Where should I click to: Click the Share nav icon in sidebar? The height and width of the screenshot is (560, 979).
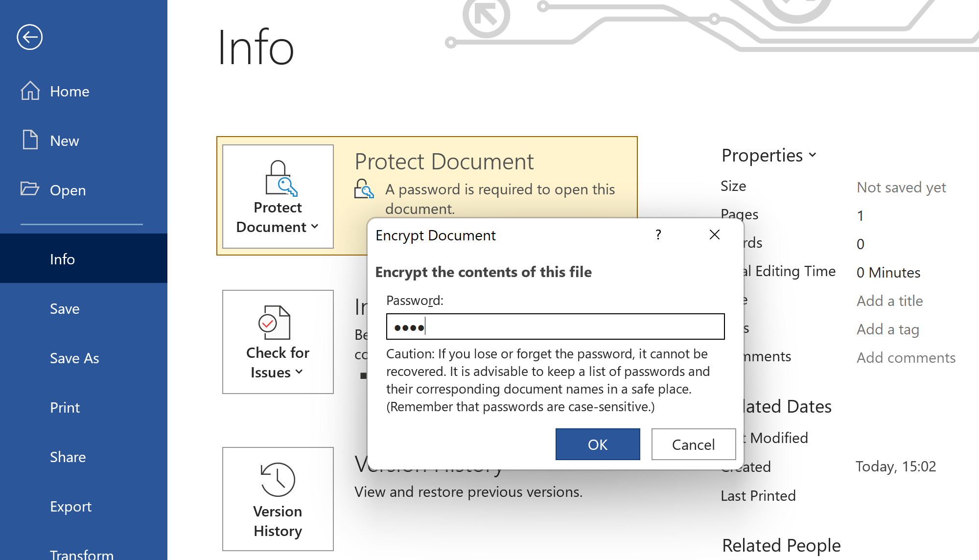pyautogui.click(x=67, y=457)
